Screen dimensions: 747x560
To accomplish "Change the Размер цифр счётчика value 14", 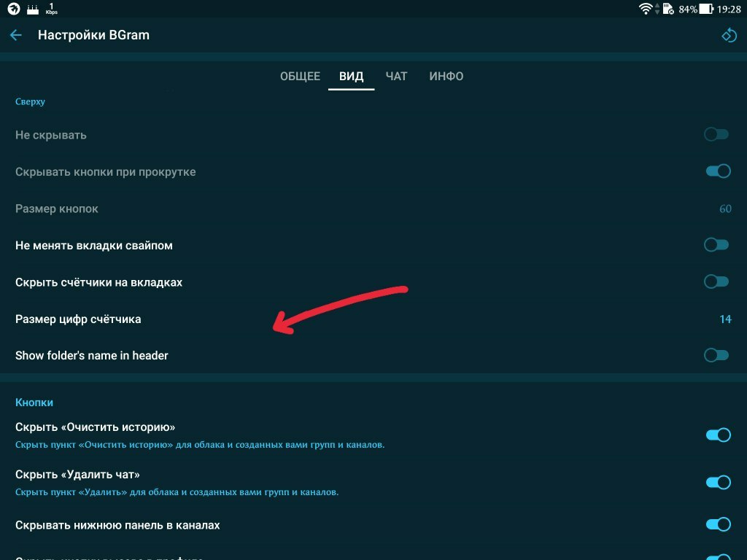I will 725,319.
